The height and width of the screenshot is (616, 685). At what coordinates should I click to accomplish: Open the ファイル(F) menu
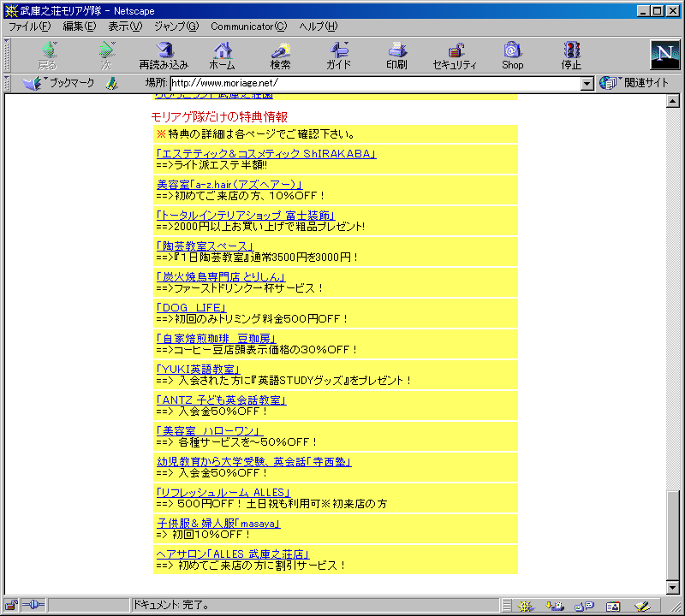coord(30,27)
